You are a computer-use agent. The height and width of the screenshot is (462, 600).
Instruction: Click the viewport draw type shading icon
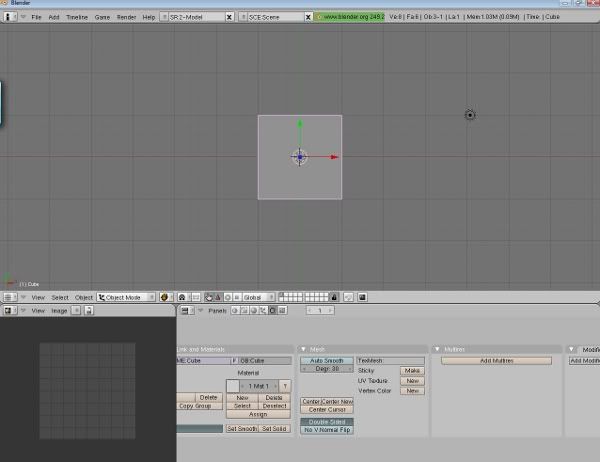(165, 297)
